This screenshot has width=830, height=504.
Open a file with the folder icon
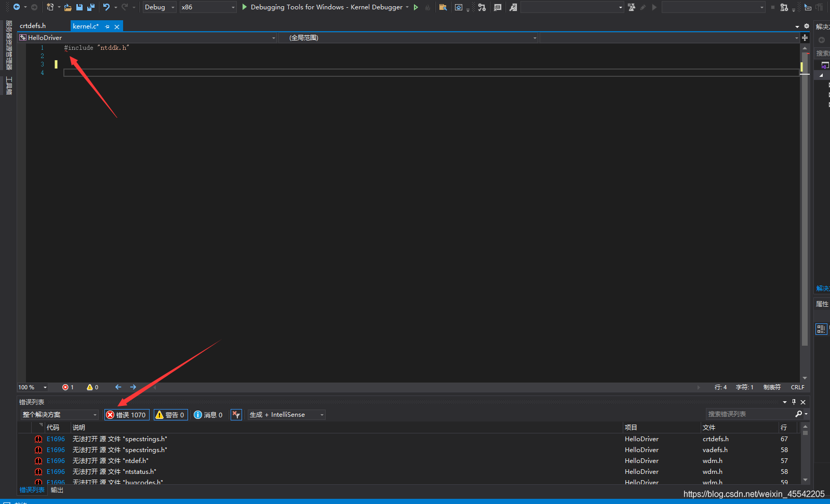(x=68, y=7)
